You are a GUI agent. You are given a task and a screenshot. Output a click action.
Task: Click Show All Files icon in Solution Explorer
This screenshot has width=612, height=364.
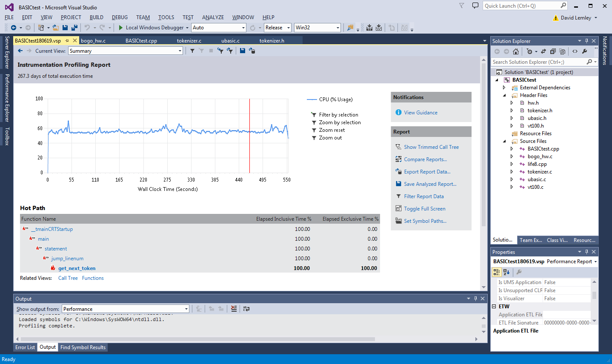562,51
